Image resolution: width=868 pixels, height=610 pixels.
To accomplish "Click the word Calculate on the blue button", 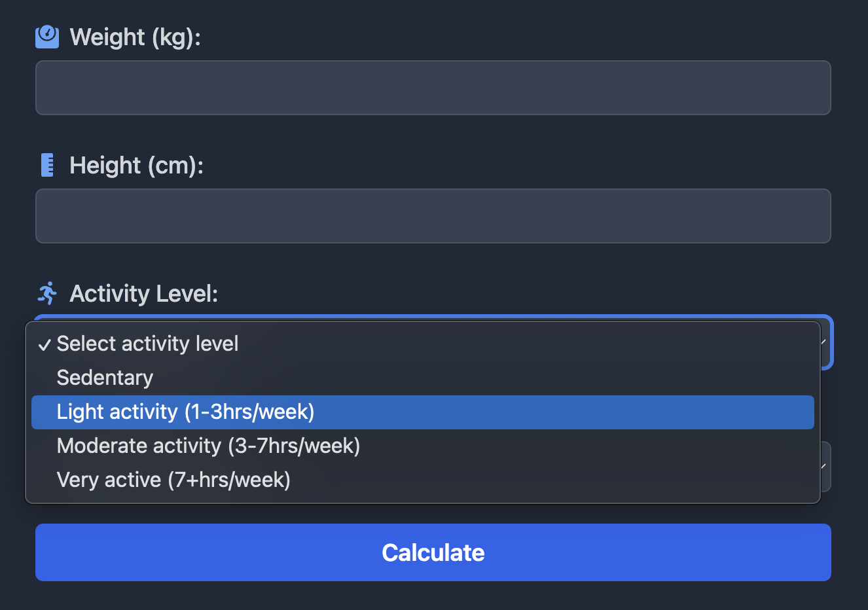I will (433, 553).
